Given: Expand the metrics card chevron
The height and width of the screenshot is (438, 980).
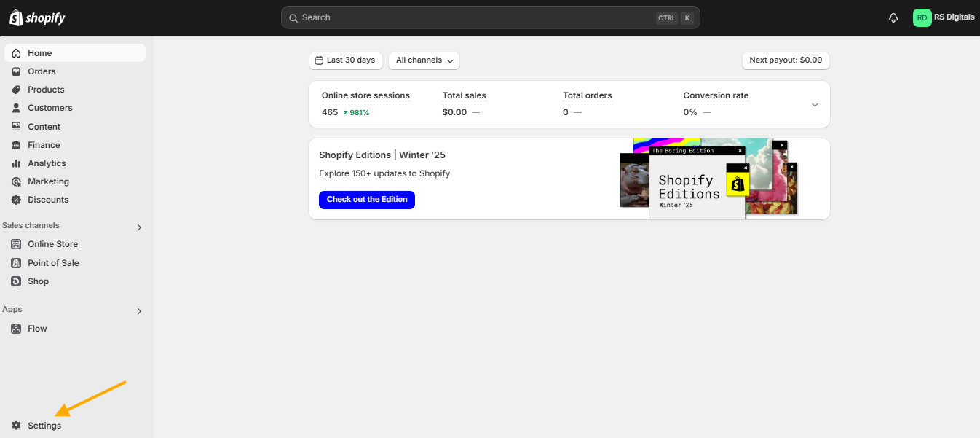Looking at the screenshot, I should click(815, 104).
